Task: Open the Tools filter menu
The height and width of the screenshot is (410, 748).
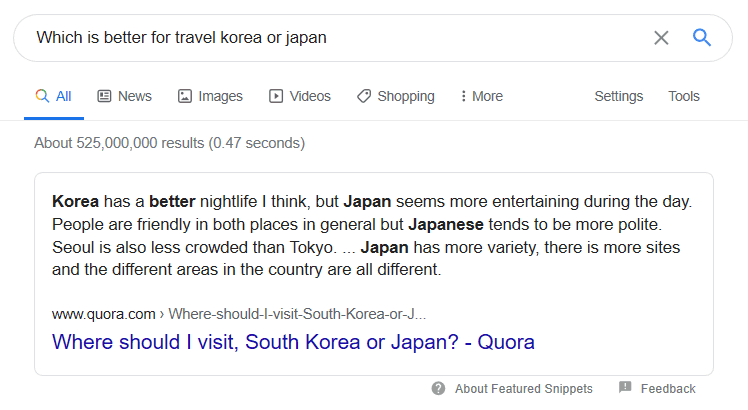Action: (684, 96)
